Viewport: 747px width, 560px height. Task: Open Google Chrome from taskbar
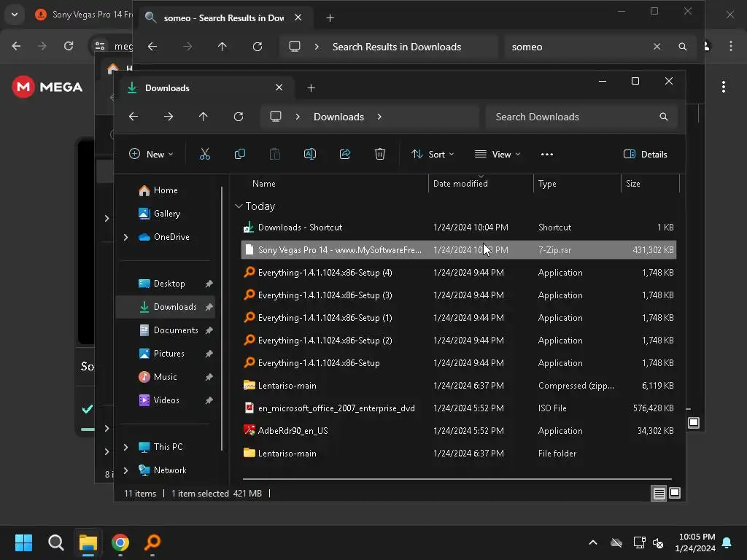(120, 542)
